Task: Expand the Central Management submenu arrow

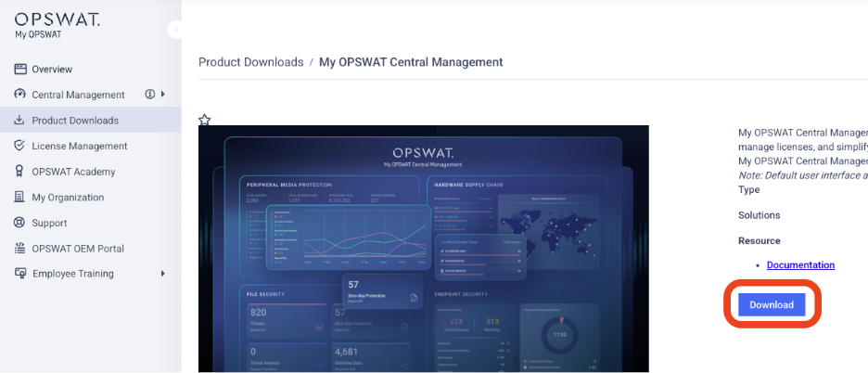Action: coord(163,95)
